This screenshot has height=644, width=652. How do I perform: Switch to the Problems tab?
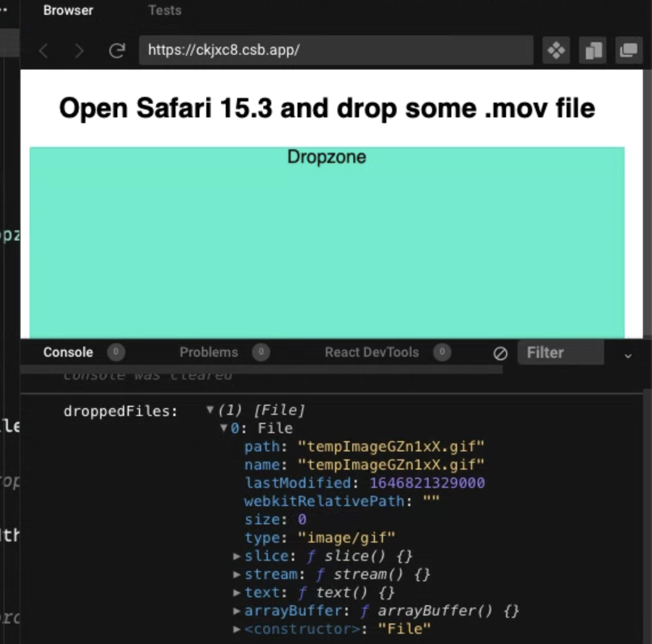(209, 352)
